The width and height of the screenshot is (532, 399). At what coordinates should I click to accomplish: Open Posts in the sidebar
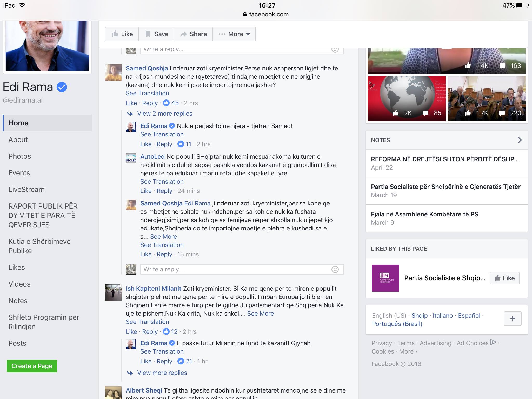pos(17,343)
